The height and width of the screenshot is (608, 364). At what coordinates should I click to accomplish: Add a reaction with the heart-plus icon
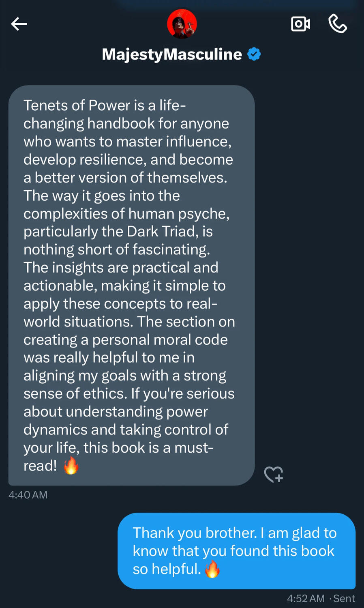click(274, 474)
